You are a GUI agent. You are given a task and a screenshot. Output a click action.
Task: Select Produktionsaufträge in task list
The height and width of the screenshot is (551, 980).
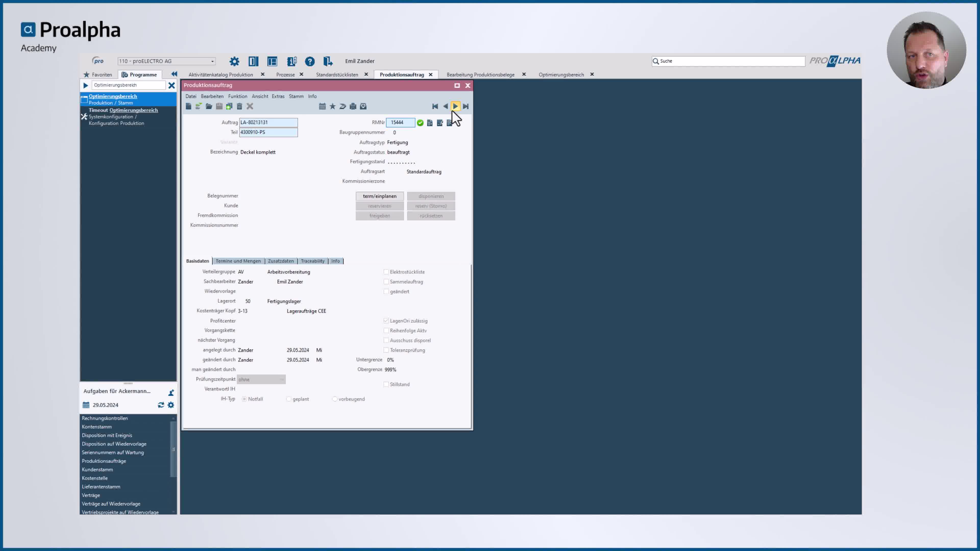point(104,461)
